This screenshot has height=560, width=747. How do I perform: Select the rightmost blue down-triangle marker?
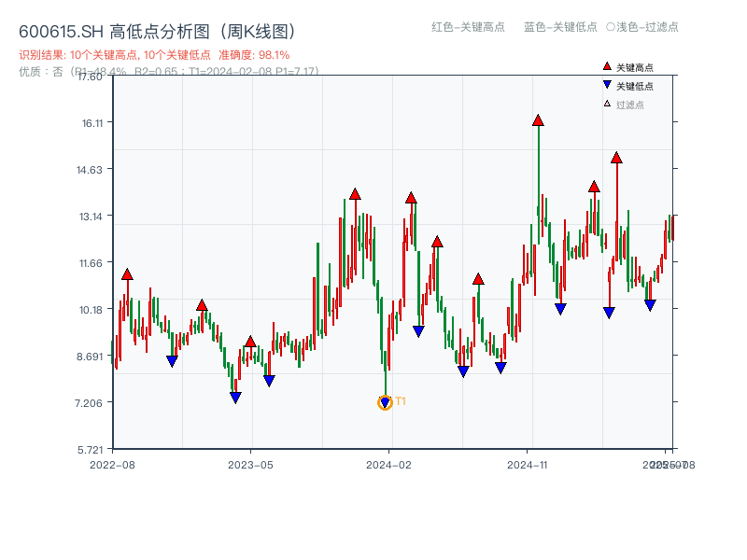coord(650,302)
